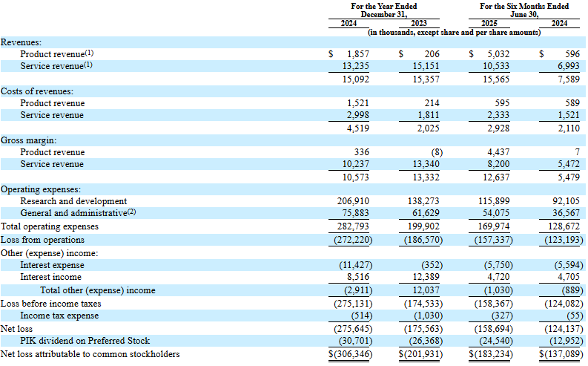This screenshot has height=366, width=588.
Task: Click the "For the Six Months Ended June 30," header
Action: (524, 10)
